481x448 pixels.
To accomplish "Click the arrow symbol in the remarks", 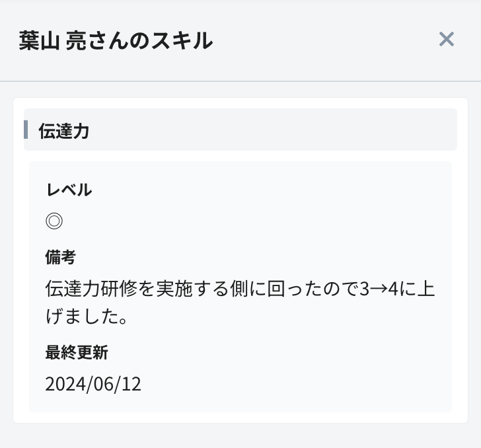I will [380, 289].
